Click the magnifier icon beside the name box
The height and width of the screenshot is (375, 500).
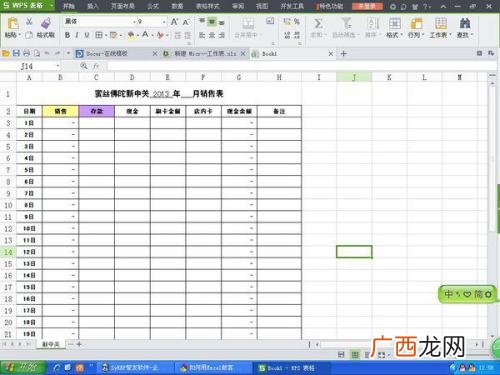pos(84,66)
